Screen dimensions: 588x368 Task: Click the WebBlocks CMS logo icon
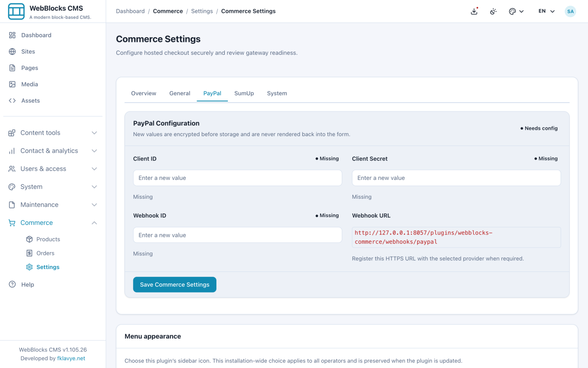(17, 11)
